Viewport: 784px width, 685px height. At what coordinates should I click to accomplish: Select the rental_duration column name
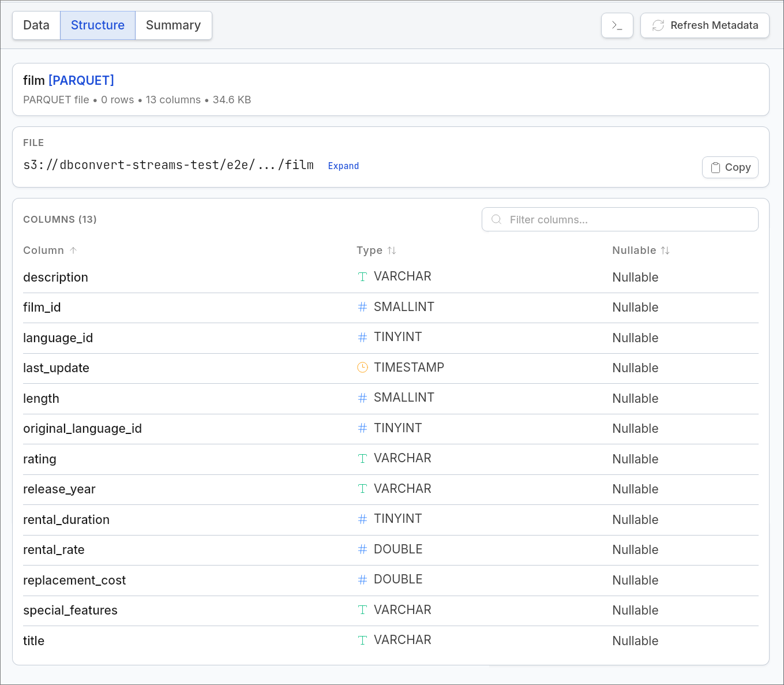66,520
